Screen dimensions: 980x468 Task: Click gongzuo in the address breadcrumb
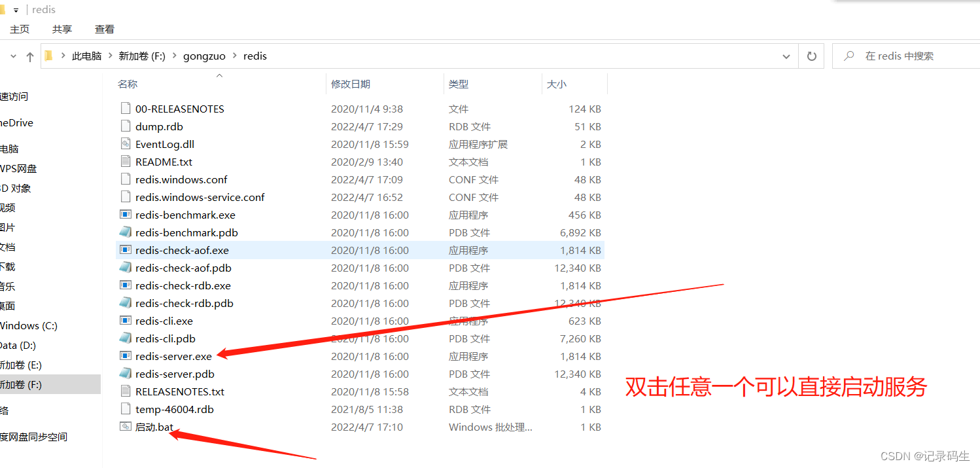click(204, 56)
